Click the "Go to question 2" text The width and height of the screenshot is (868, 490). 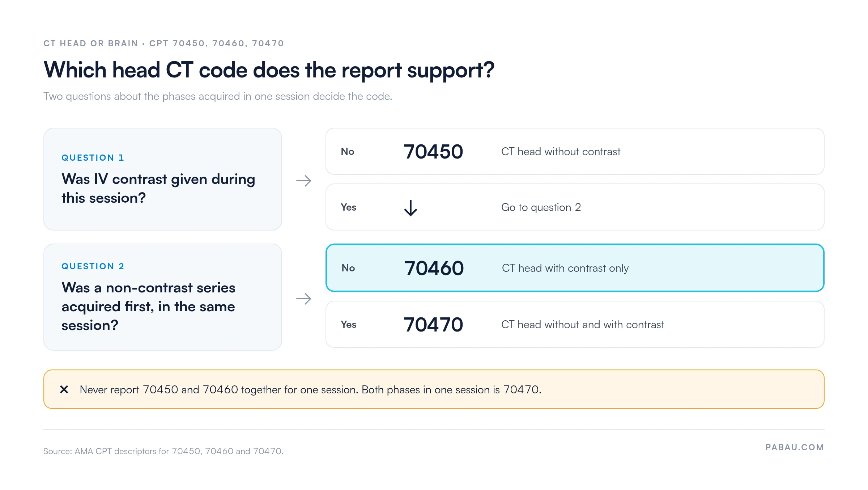coord(541,207)
